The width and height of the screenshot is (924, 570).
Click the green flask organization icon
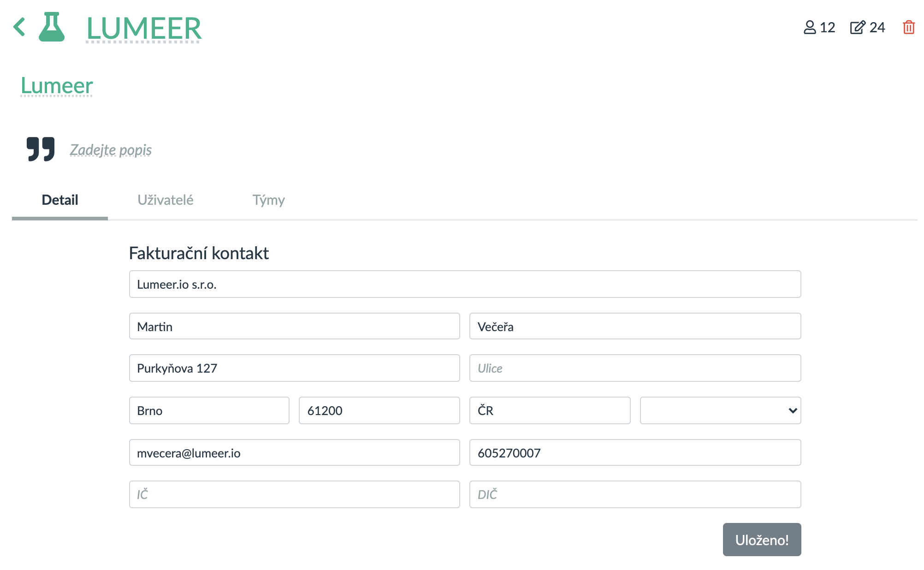point(52,27)
